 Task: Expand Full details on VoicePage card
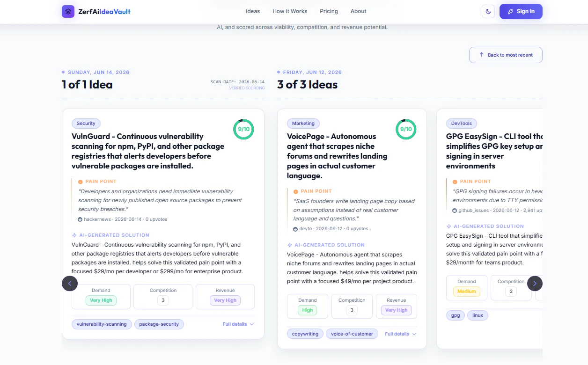tap(401, 334)
